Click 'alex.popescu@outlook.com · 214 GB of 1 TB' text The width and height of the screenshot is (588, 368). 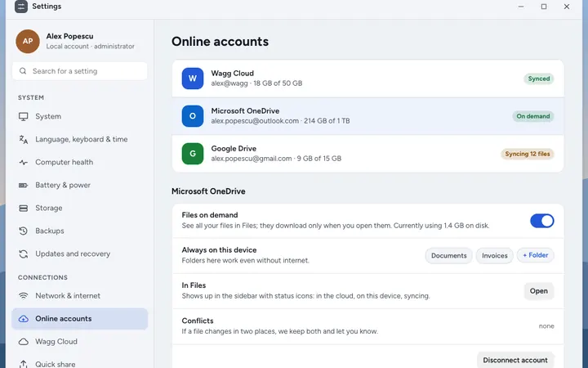[280, 121]
